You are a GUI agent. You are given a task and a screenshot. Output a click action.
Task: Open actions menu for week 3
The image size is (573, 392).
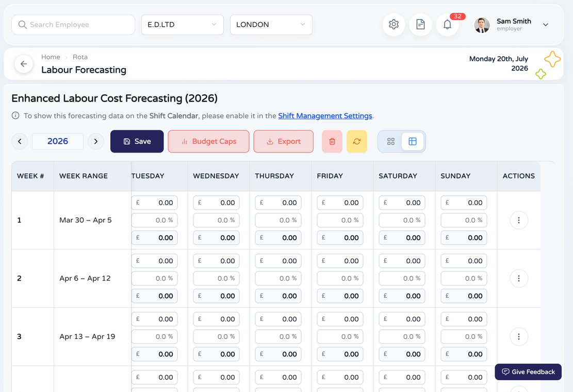518,336
